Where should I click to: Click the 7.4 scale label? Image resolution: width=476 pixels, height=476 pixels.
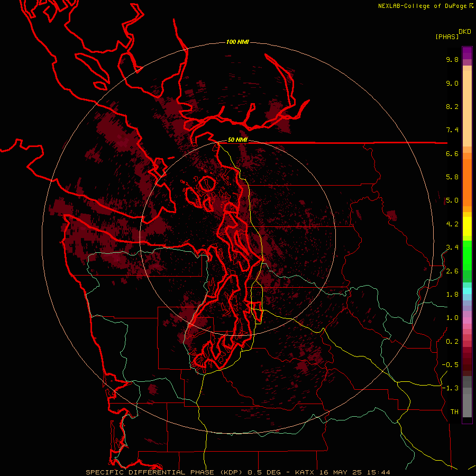tap(452, 130)
